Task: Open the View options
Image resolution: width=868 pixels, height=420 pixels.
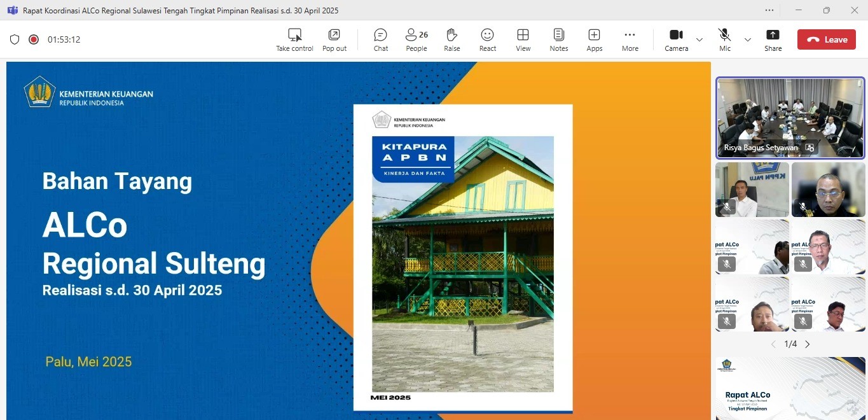Action: 523,39
